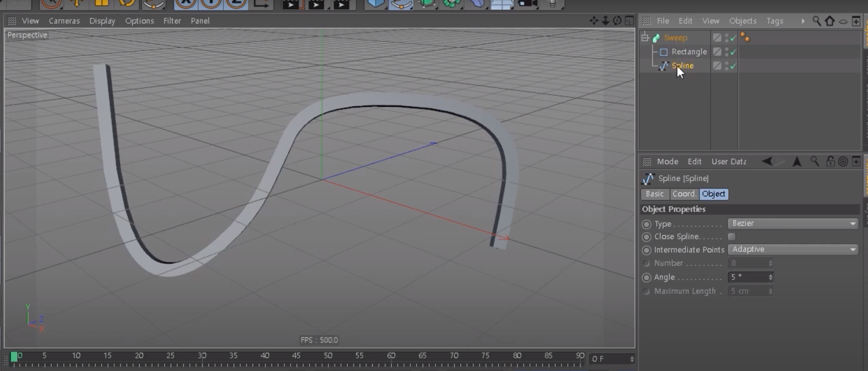Screen dimensions: 868x371
Task: Click the viewport menu grip icon
Action: click(x=12, y=21)
